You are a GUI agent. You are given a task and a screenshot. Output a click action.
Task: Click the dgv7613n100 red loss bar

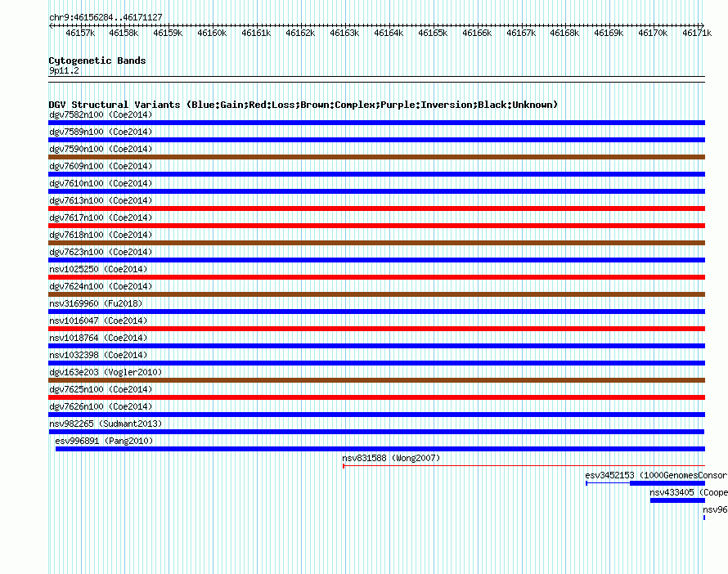coord(376,209)
